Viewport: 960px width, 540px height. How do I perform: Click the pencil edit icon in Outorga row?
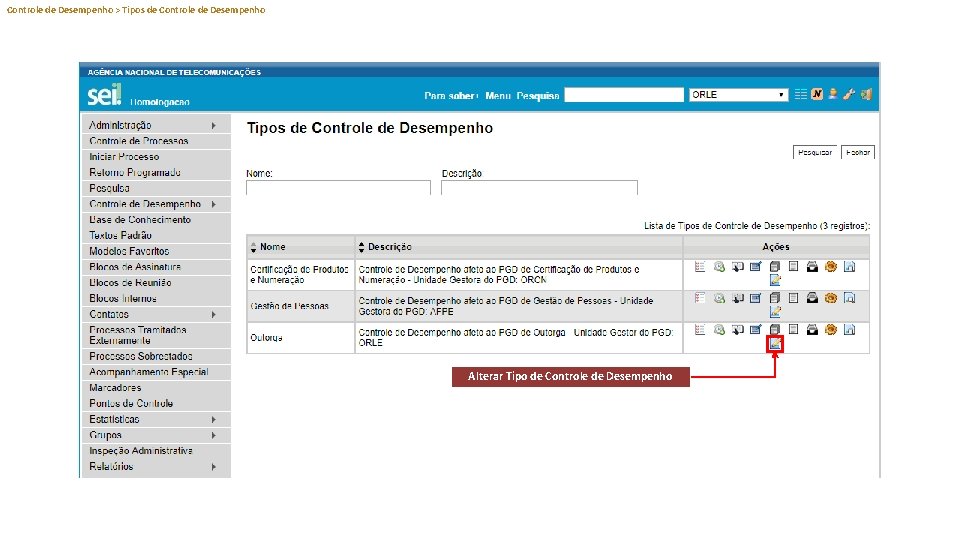coord(775,344)
